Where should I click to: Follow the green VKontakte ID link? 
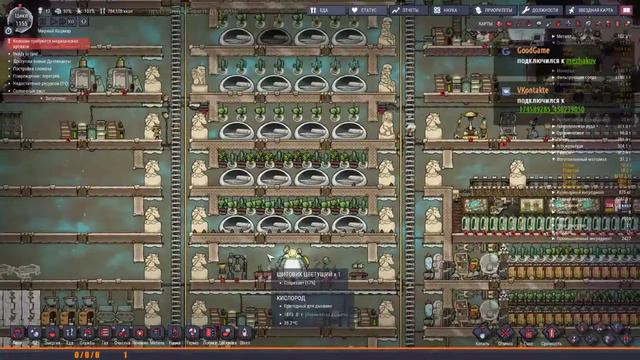[551, 109]
